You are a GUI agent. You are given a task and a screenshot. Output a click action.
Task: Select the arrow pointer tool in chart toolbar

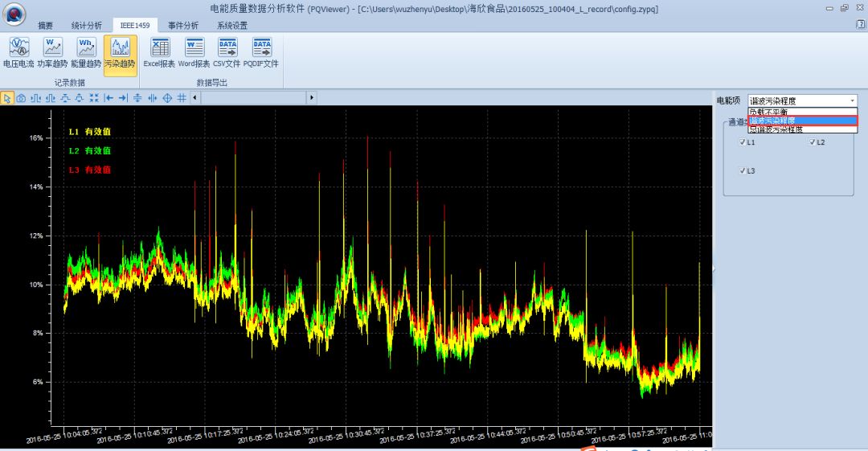click(6, 98)
